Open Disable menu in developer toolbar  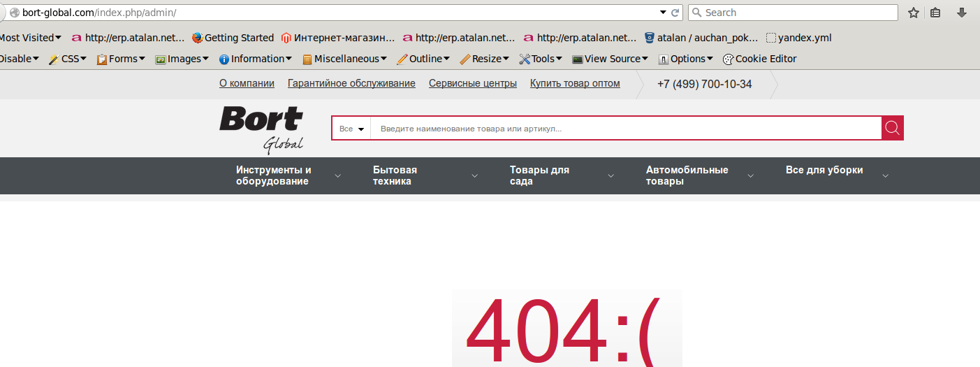[19, 59]
